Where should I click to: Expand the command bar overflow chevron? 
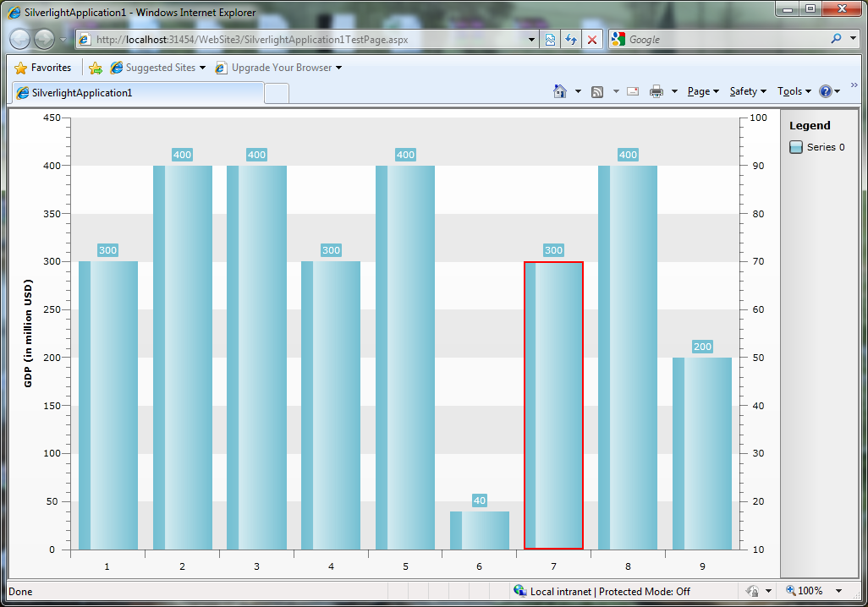[x=854, y=85]
